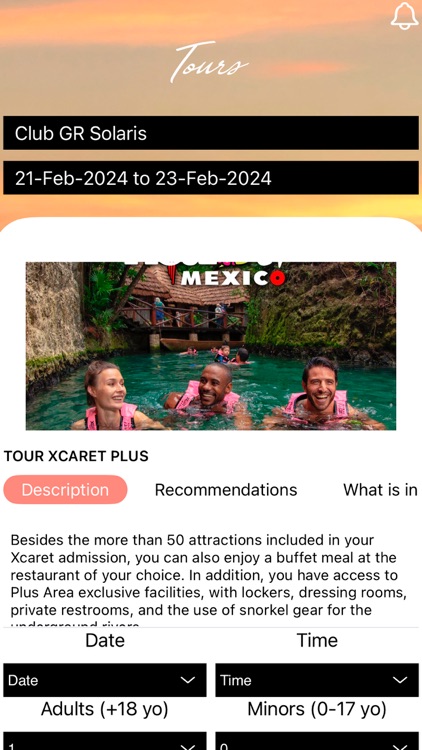
Task: Expand the Date dropdown
Action: coord(105,680)
